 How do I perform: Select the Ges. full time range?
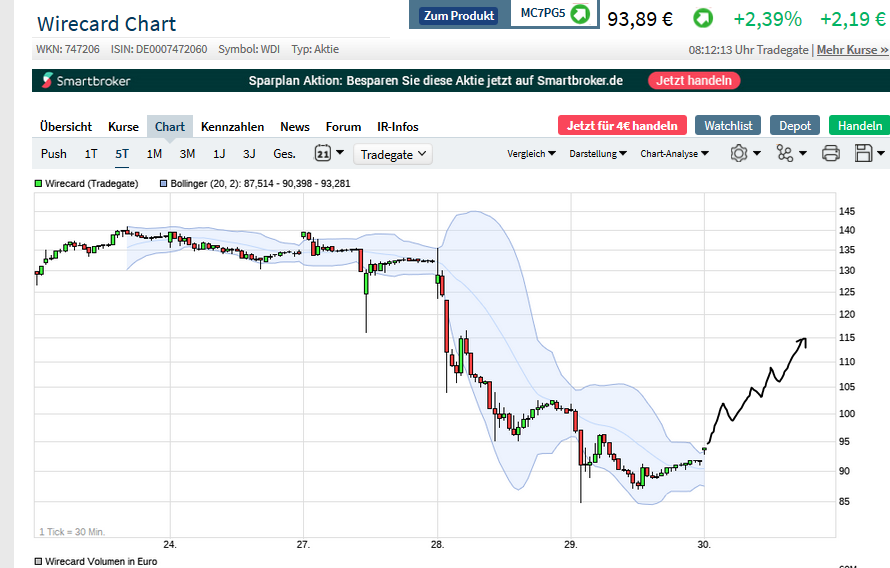click(x=284, y=154)
